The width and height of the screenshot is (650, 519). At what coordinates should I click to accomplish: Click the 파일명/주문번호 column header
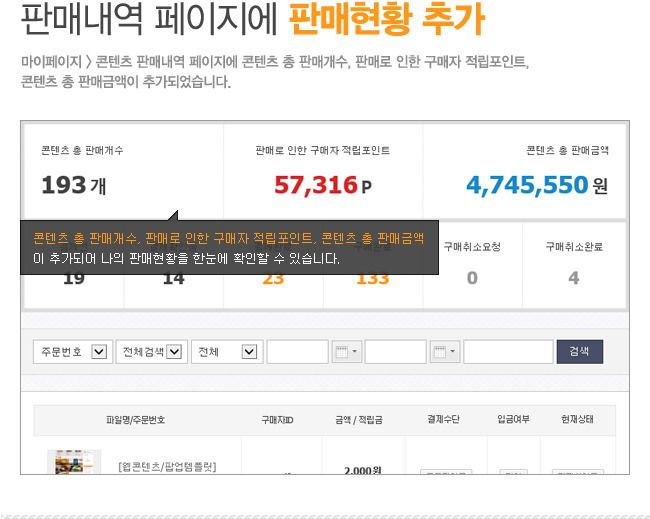[x=136, y=420]
